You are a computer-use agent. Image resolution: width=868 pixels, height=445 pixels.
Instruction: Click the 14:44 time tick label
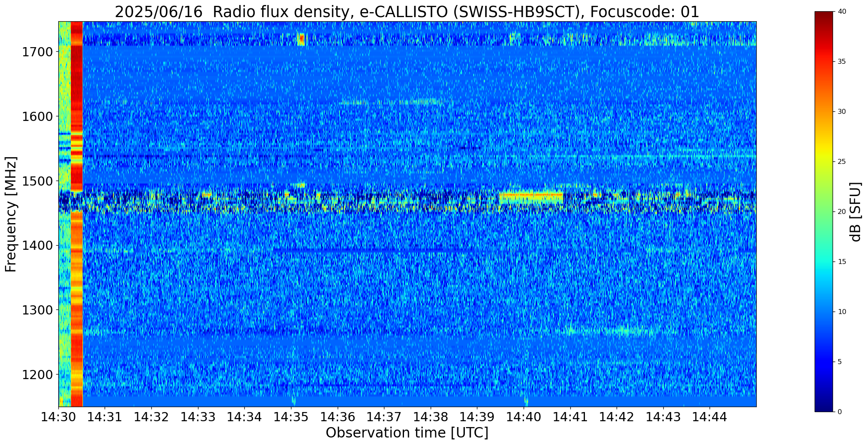[x=710, y=417]
